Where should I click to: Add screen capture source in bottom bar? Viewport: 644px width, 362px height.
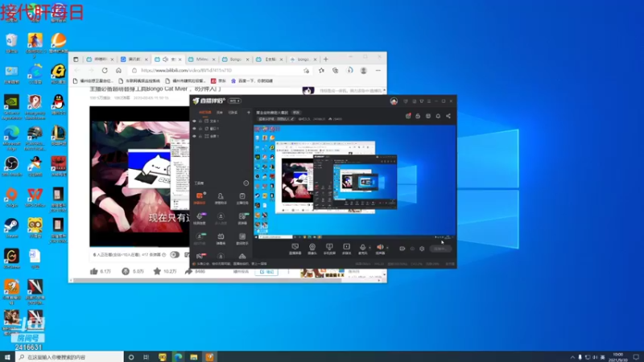click(295, 249)
